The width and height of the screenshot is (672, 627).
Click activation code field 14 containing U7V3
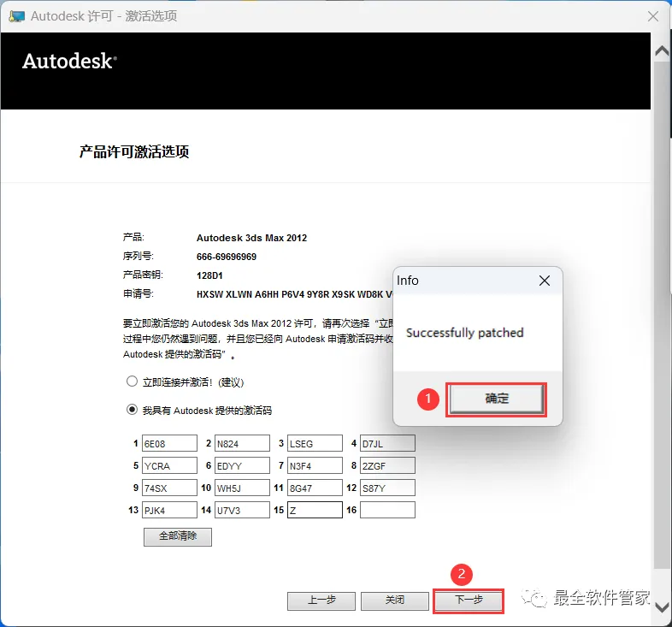click(x=242, y=511)
